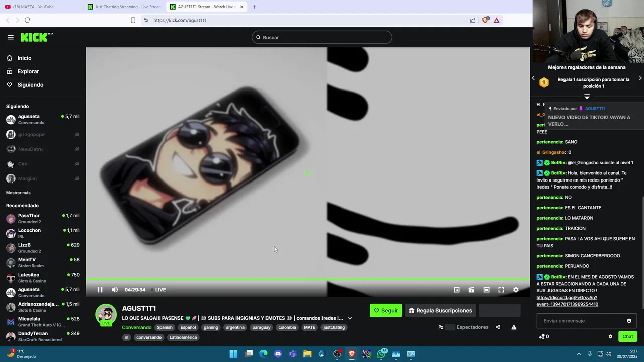Open the hamburger sidebar menu
The image size is (644, 362).
point(11,37)
